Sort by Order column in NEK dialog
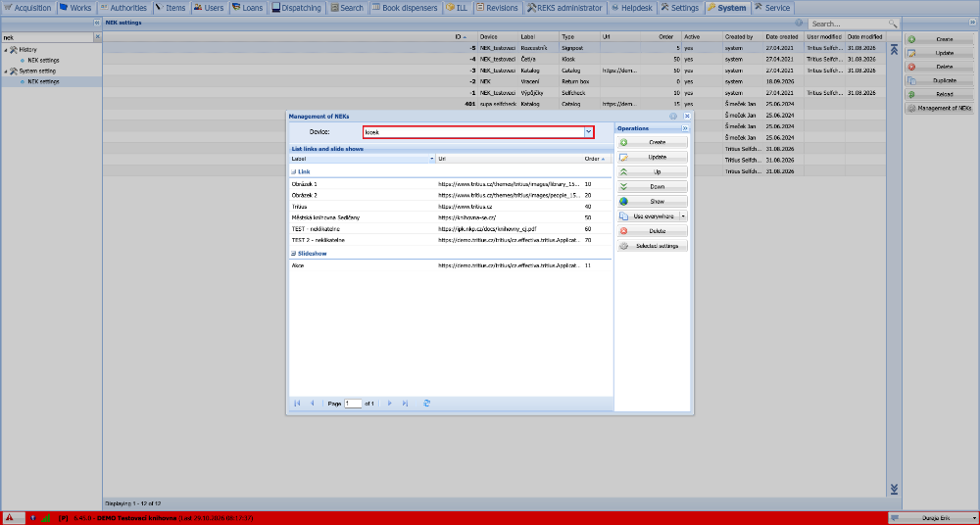Screen dimensions: 980x525 595,159
